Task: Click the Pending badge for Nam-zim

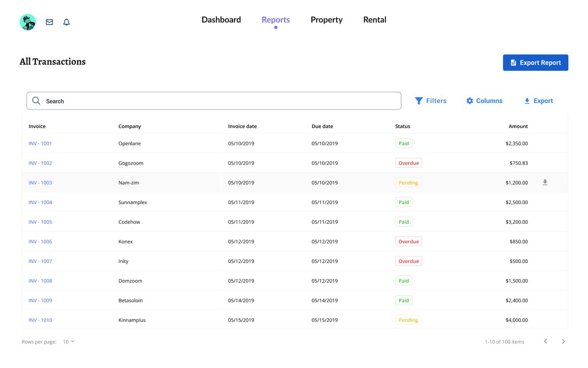Action: tap(408, 183)
